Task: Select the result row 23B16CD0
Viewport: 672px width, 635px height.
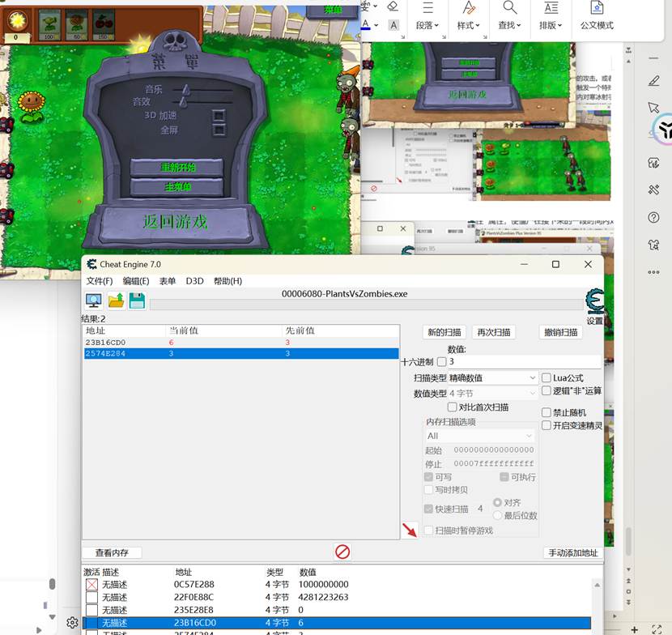Action: click(240, 342)
